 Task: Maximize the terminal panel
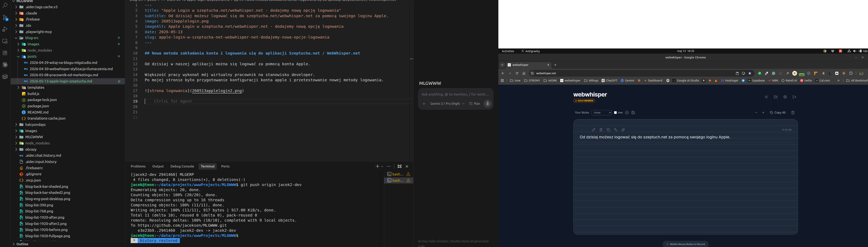tap(400, 166)
